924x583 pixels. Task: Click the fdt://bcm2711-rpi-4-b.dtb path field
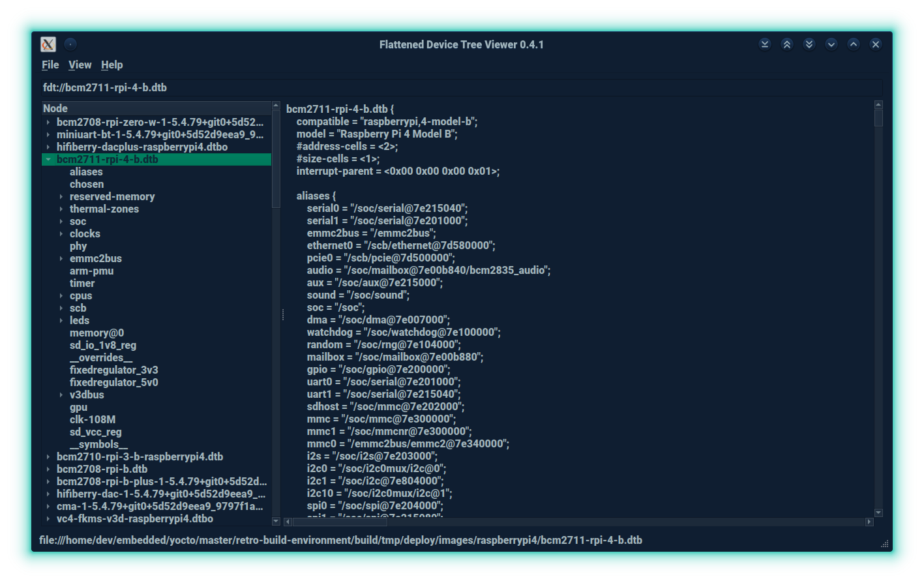462,87
